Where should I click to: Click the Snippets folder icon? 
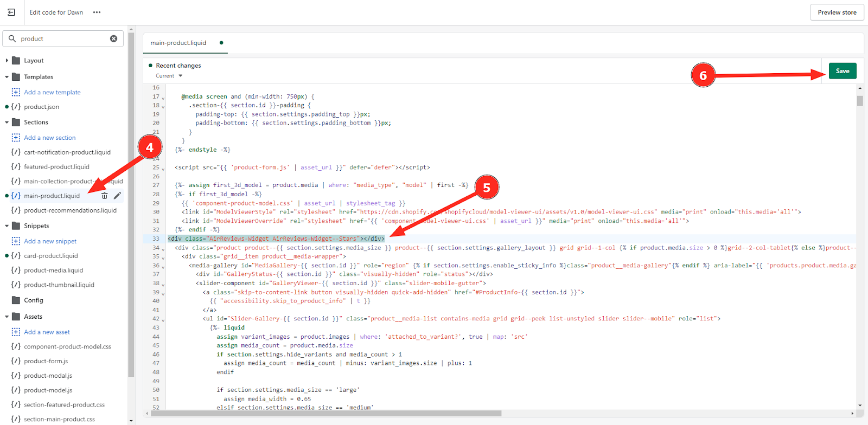16,226
